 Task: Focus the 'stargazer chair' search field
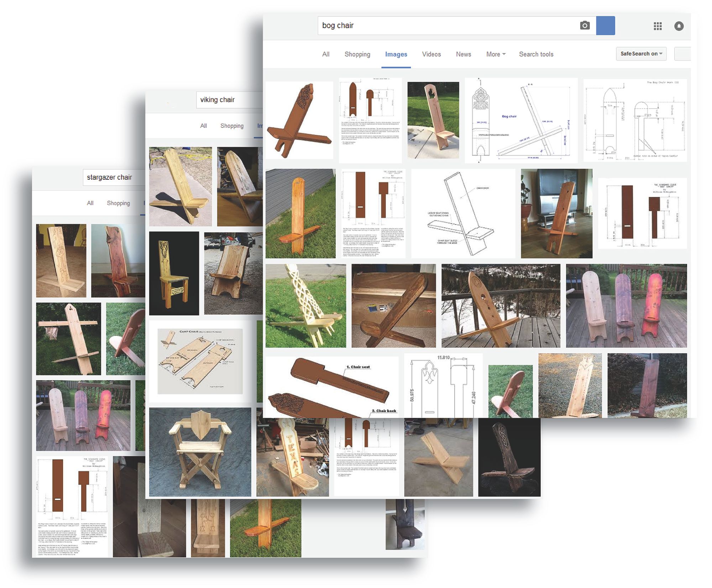114,177
